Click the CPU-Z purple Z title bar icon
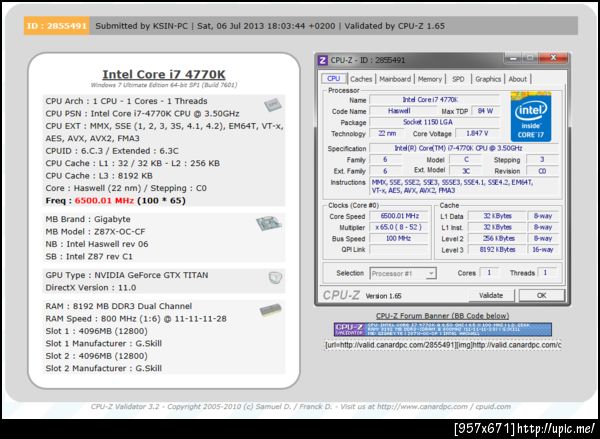The width and height of the screenshot is (600, 439). [x=323, y=60]
